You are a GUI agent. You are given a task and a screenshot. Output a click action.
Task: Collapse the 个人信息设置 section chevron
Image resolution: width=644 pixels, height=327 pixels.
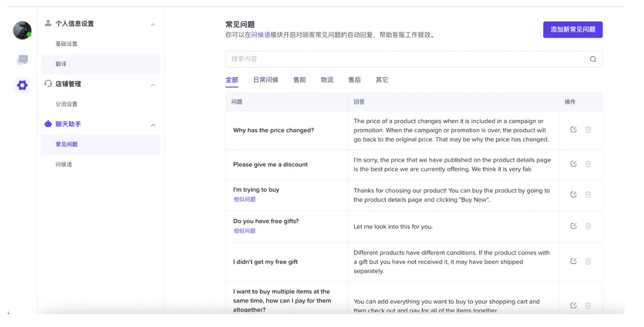point(153,25)
